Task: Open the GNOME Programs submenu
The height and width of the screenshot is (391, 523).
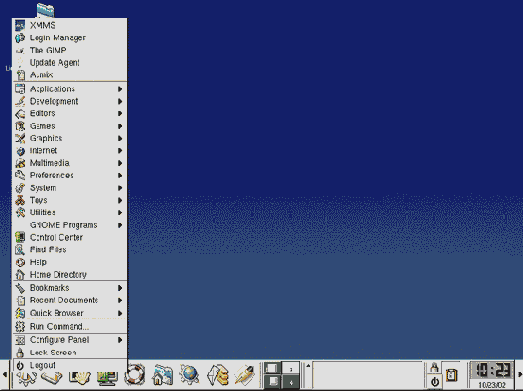Action: 70,225
